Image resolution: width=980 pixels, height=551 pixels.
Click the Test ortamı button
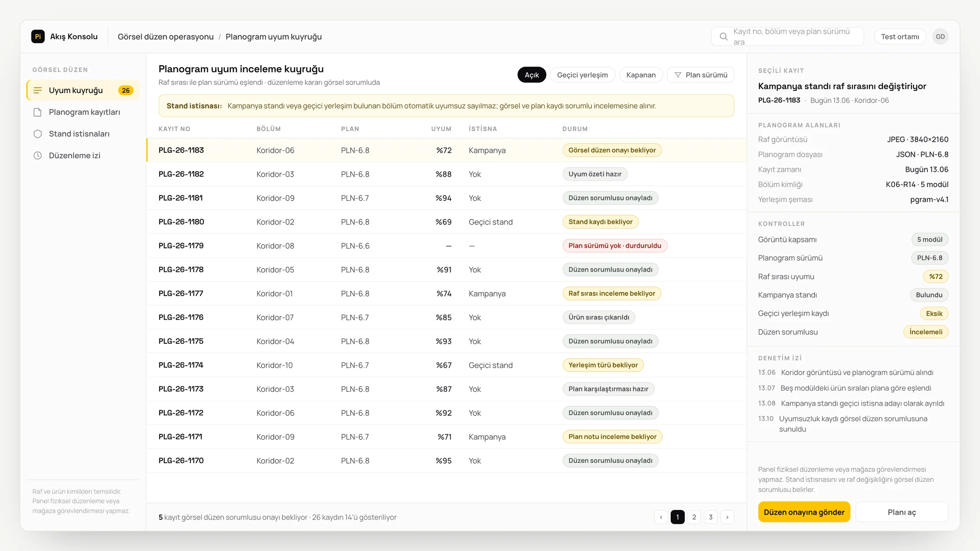tap(900, 37)
